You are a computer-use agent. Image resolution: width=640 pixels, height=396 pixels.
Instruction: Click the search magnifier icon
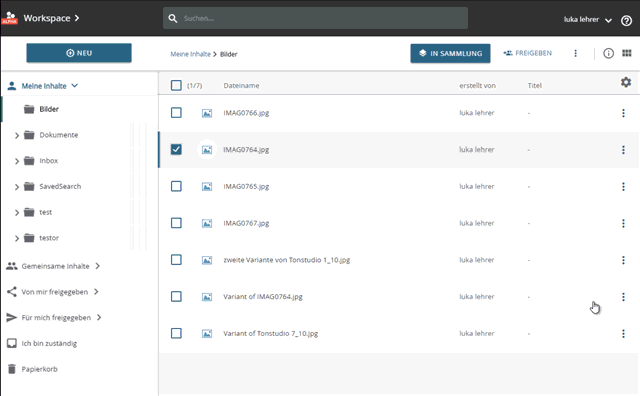173,18
